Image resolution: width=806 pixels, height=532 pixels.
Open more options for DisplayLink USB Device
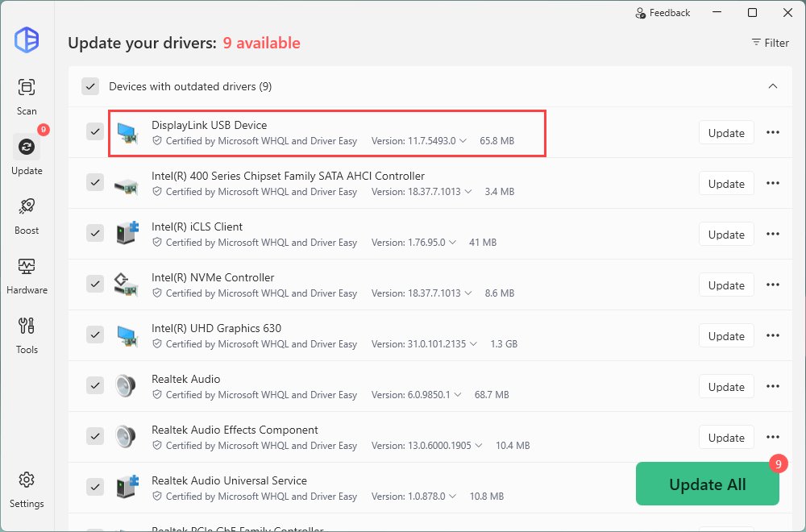point(772,133)
